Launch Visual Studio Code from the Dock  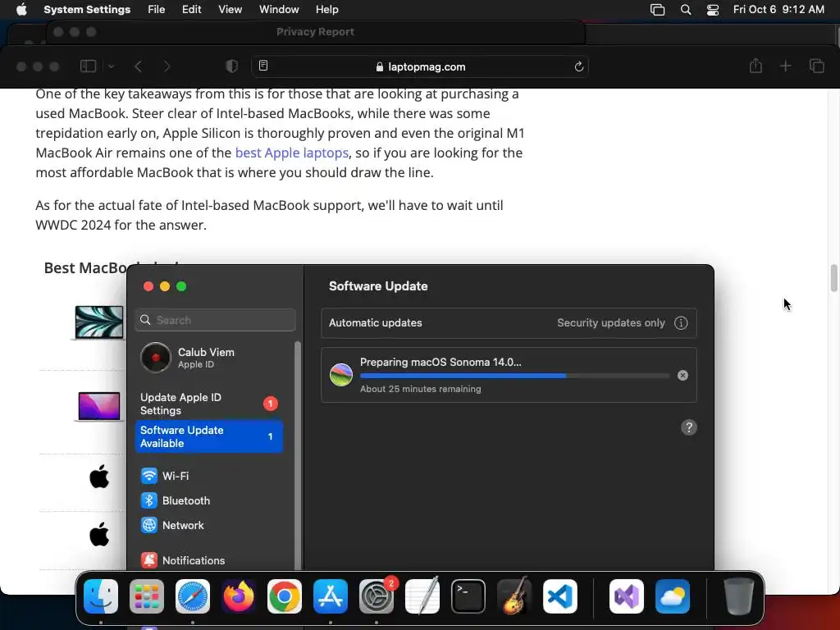[560, 596]
